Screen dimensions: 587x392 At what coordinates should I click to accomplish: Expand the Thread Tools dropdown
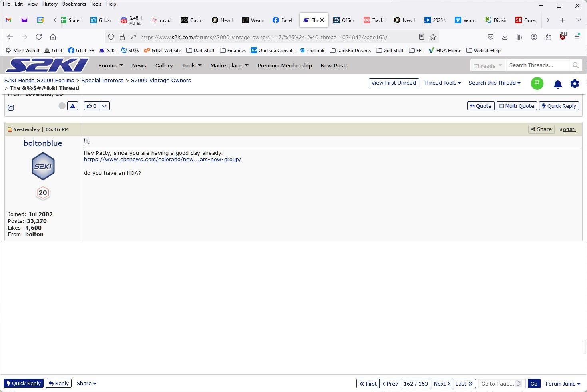tap(442, 83)
